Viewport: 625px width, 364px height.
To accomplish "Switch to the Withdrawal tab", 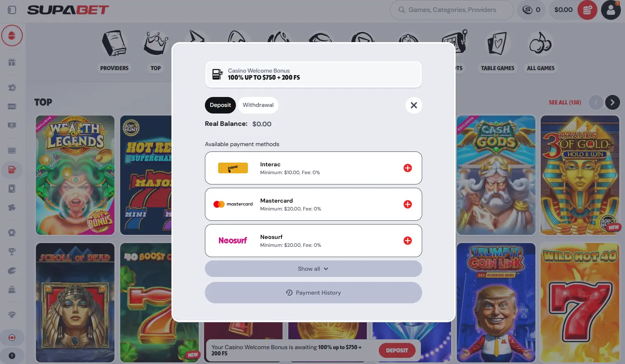I will pos(258,105).
